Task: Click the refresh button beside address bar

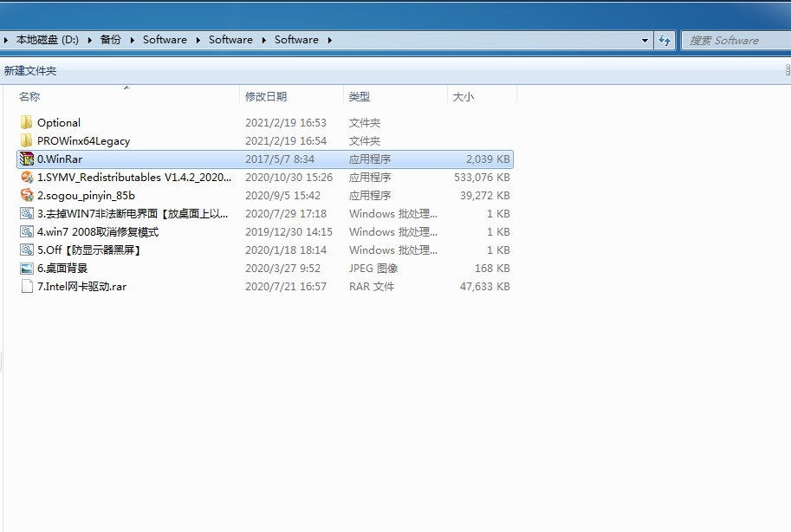Action: tap(665, 40)
